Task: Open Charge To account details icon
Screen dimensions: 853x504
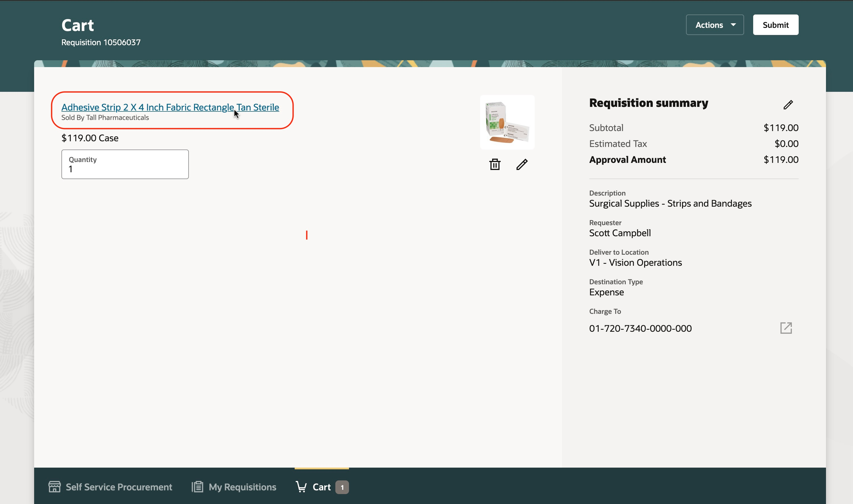Action: [x=786, y=328]
